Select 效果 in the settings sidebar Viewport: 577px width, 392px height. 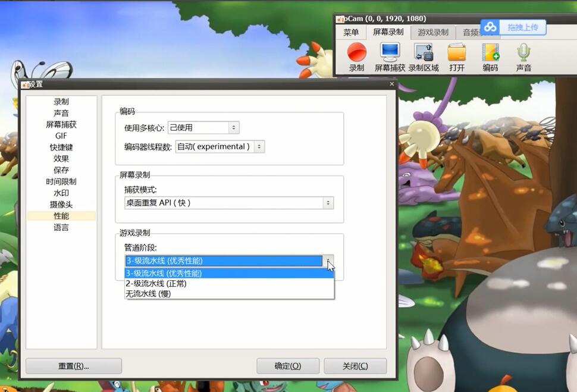point(61,159)
